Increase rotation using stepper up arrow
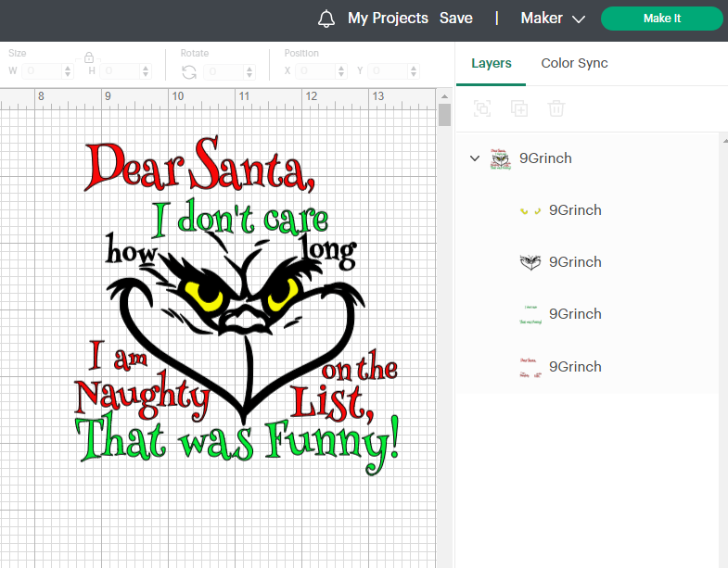This screenshot has width=728, height=568. click(x=249, y=69)
